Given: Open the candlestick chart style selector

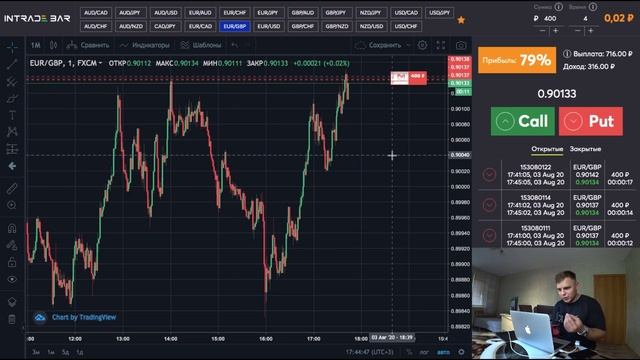Looking at the screenshot, I should [53, 45].
